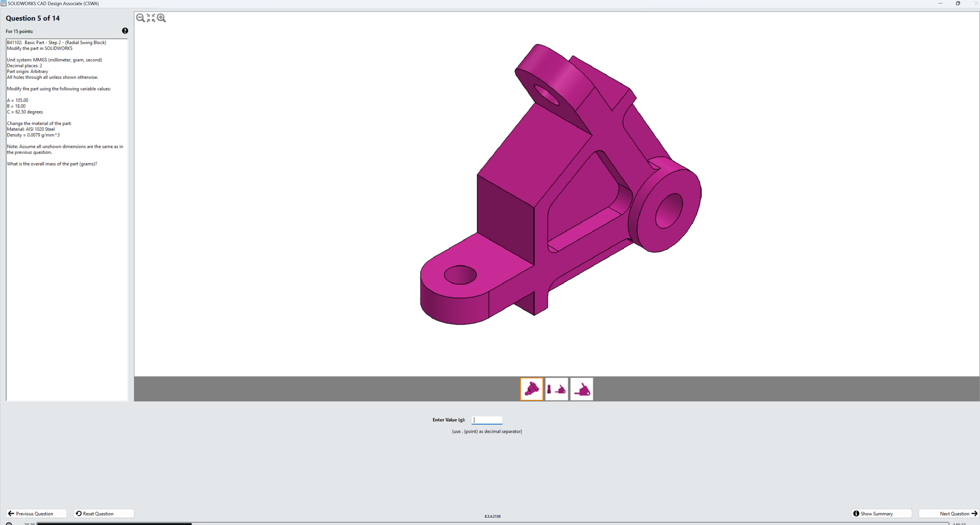Click the clock icon beside timer bar
This screenshot has width=980, height=525.
click(9, 523)
